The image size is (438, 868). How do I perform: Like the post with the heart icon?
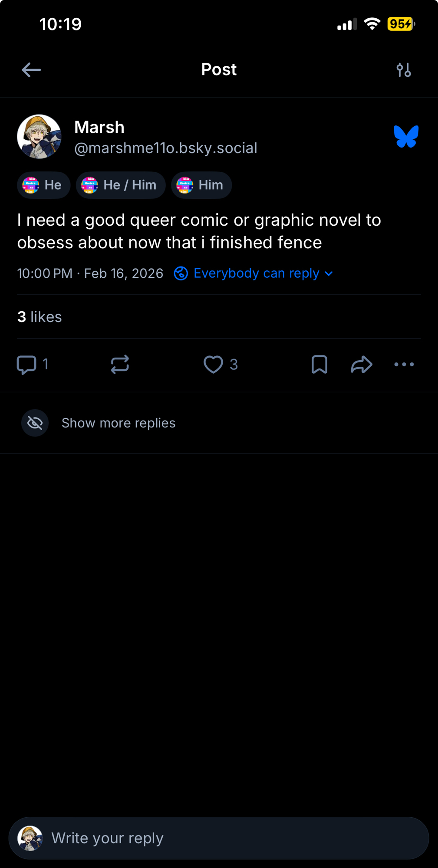coord(213,365)
